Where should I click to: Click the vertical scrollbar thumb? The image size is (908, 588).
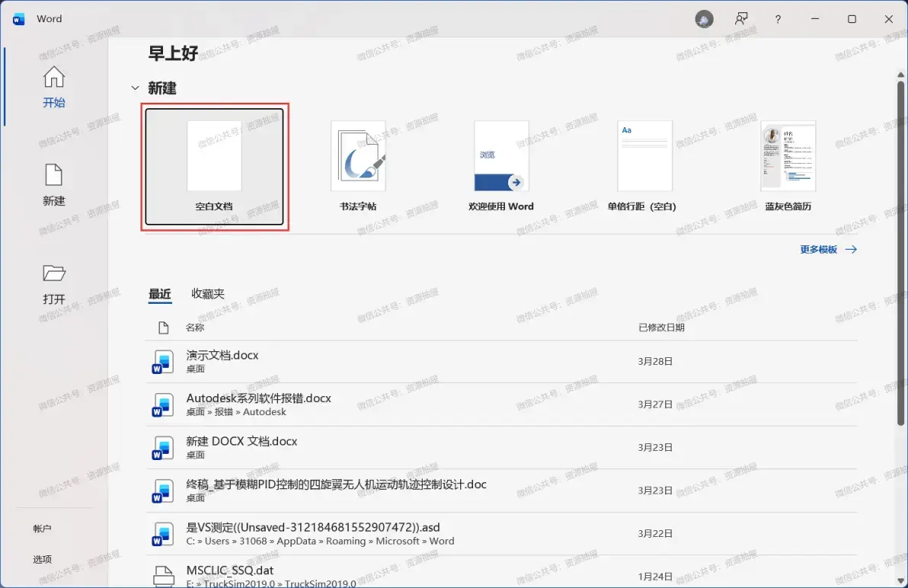coord(900,253)
